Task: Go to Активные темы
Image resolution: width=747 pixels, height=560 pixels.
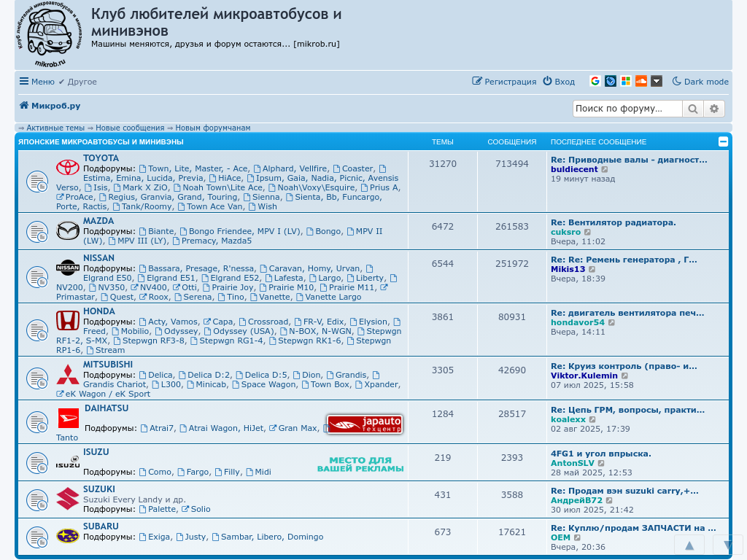Action: click(55, 128)
